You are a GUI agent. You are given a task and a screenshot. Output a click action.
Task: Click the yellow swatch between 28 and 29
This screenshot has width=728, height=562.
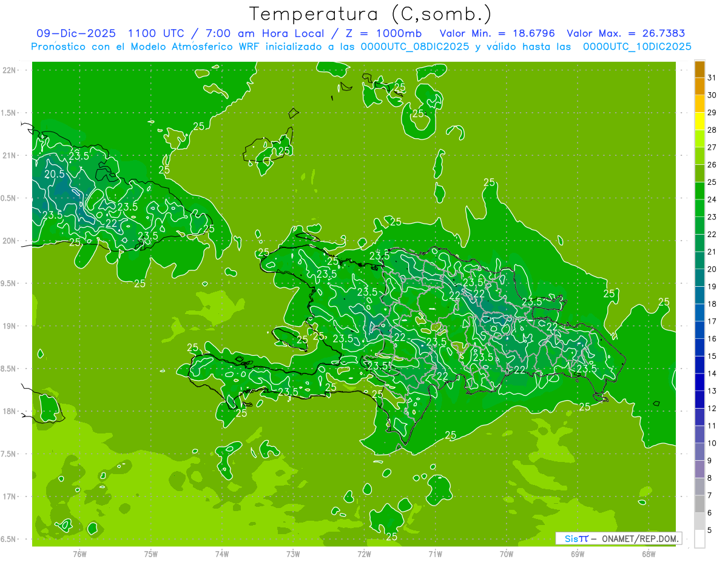pos(699,121)
